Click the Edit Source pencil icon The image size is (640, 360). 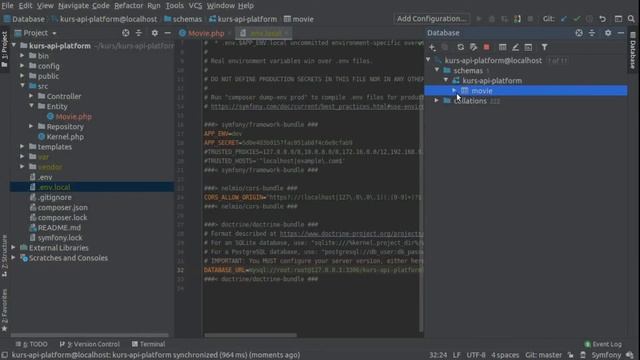point(516,47)
